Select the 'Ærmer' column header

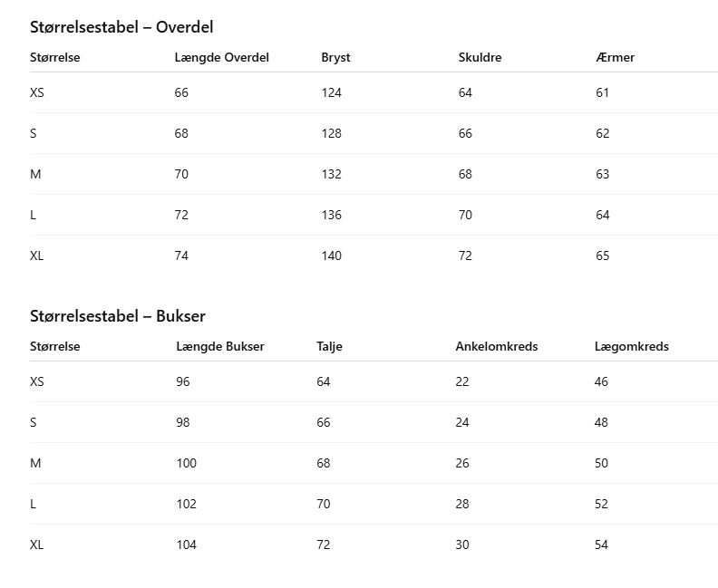click(x=616, y=58)
